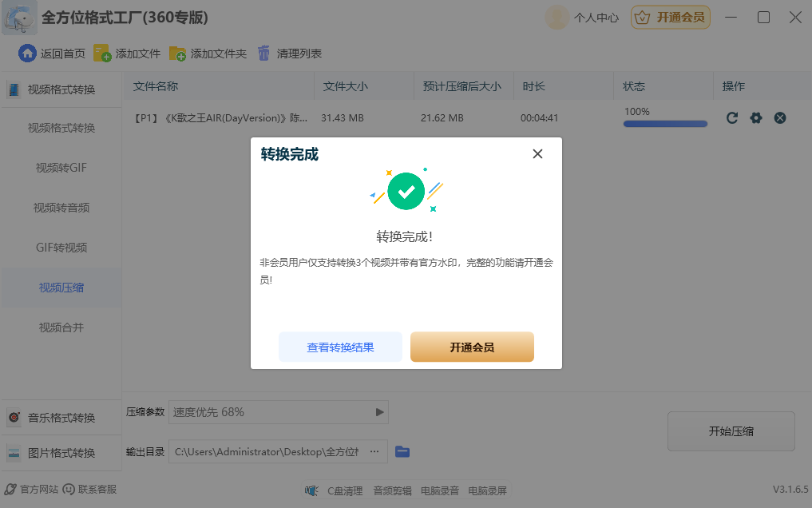Open compression settings via the gear icon
Viewport: 812px width, 508px height.
coord(755,117)
